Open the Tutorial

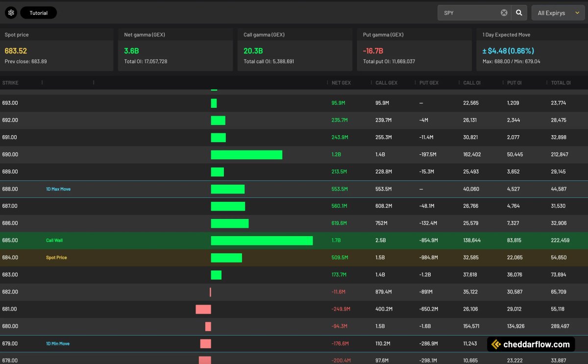tap(38, 12)
